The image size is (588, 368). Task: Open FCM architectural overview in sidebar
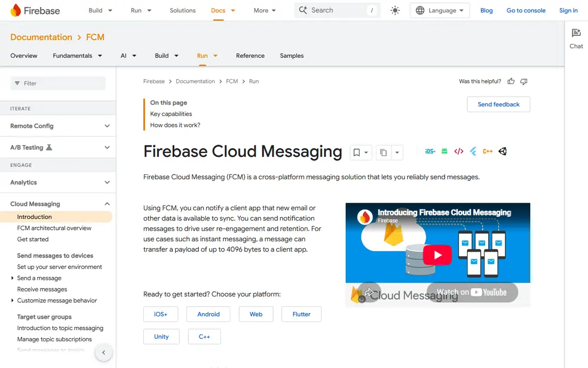54,228
